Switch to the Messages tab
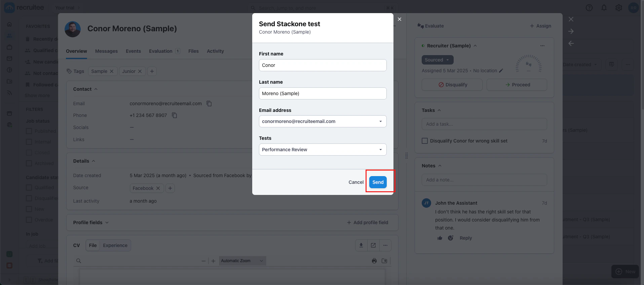 (106, 51)
